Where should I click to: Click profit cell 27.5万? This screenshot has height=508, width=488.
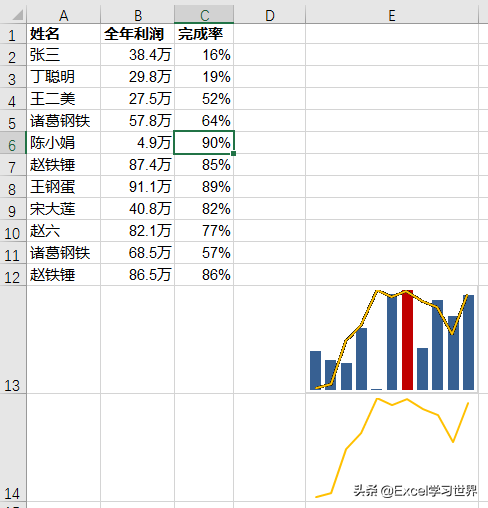tap(137, 99)
